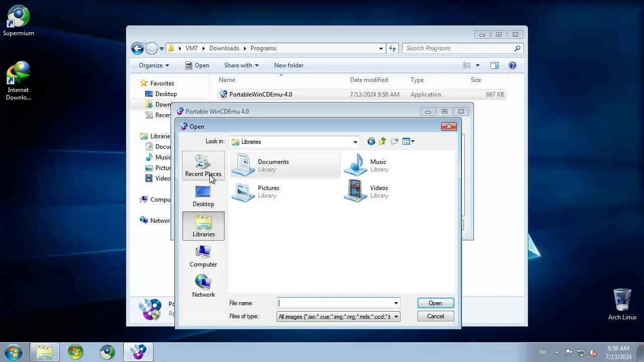Click the taskbar clock showing 9:58 AM
644x362 pixels.
point(618,352)
